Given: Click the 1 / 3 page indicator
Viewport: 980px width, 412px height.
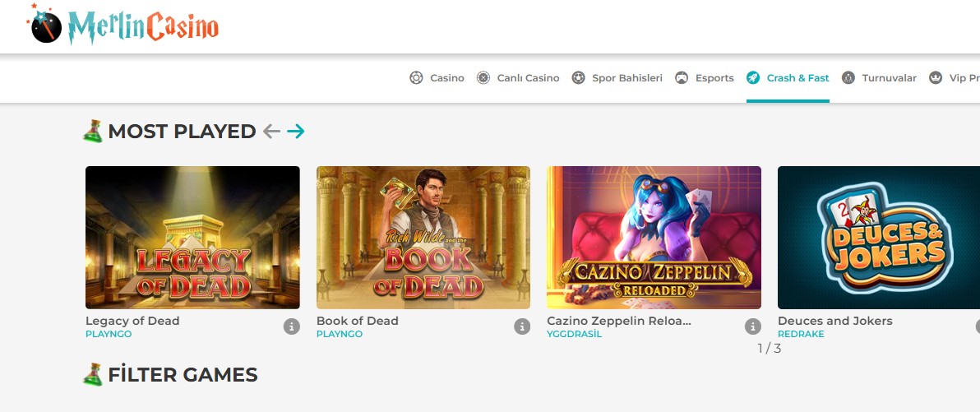Looking at the screenshot, I should 770,348.
